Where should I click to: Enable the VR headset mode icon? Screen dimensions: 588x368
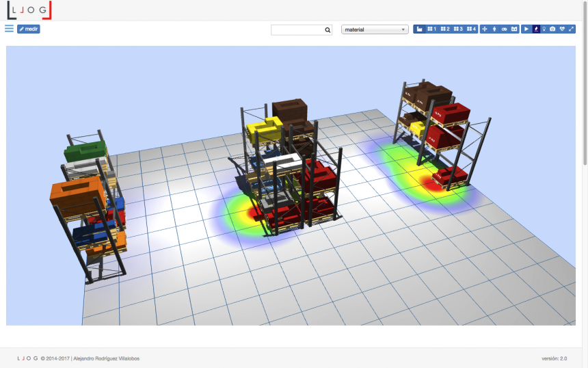pyautogui.click(x=513, y=29)
